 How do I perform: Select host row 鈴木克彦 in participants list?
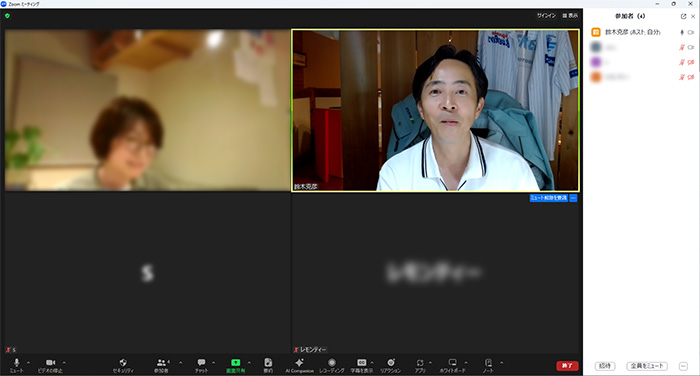pos(642,32)
